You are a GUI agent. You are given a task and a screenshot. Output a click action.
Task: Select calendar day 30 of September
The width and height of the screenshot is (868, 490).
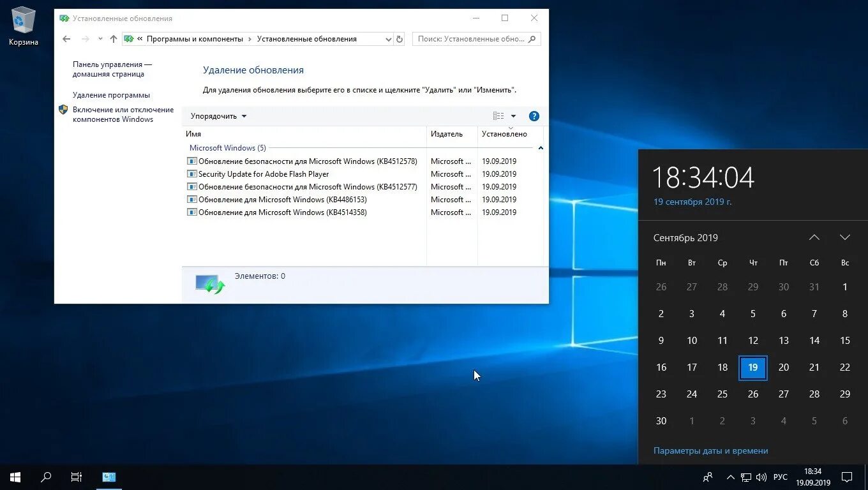[661, 421]
